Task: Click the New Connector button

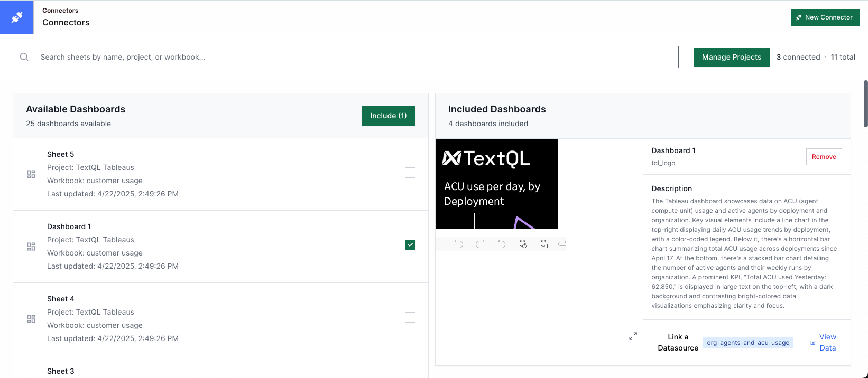Action: (x=825, y=17)
